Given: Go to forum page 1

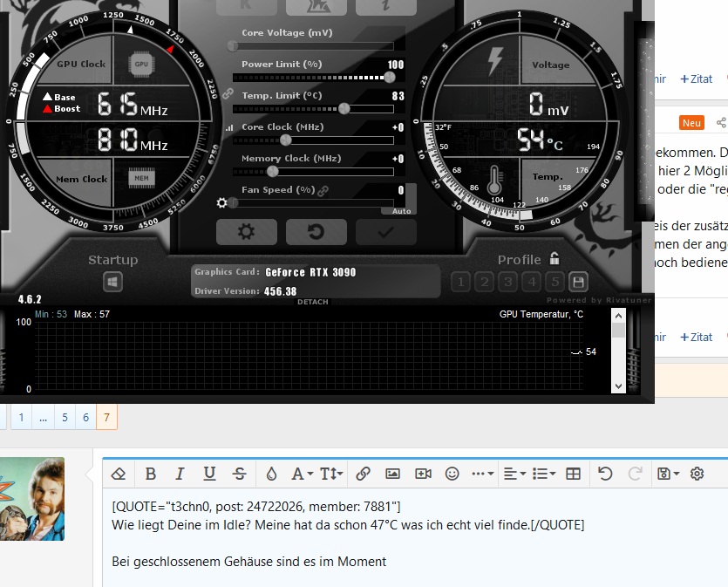Looking at the screenshot, I should pos(21,417).
